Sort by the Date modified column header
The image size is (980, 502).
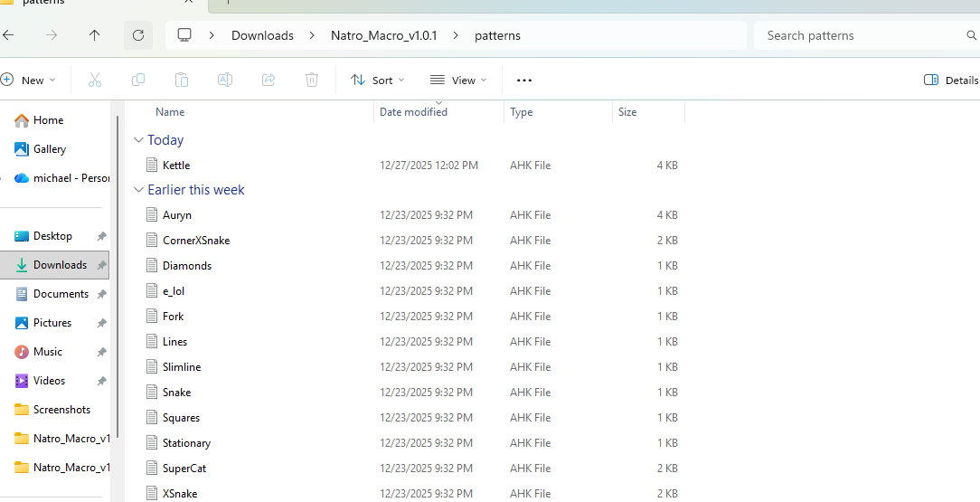pos(414,112)
